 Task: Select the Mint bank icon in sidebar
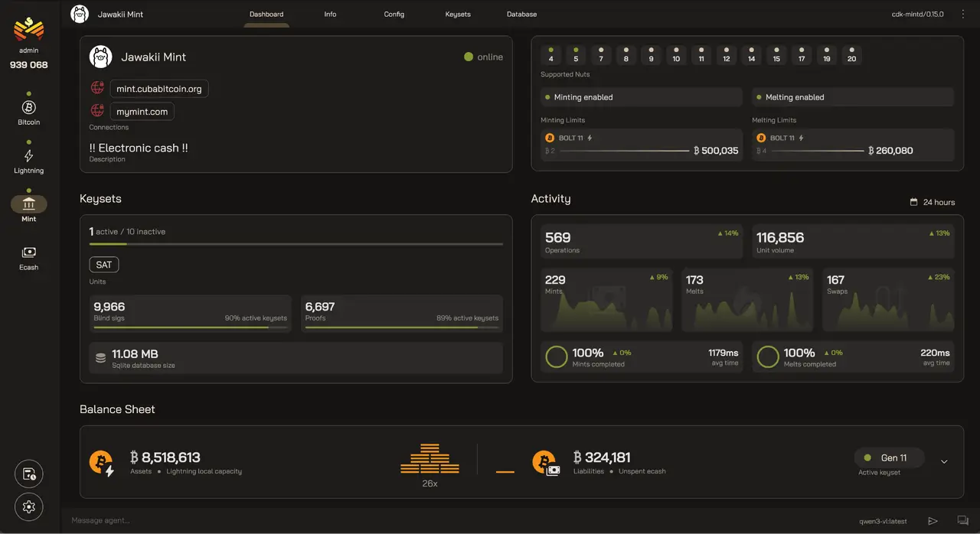pyautogui.click(x=28, y=204)
